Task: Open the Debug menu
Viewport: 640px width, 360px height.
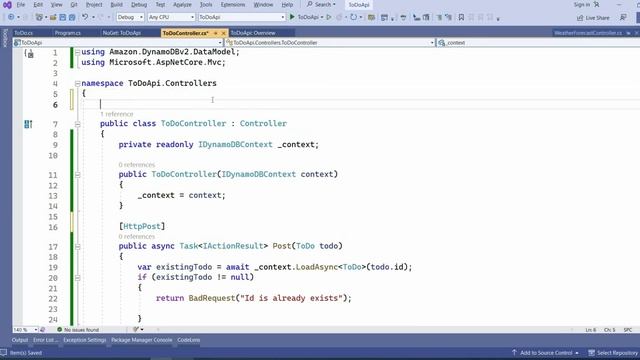Action: pos(139,4)
